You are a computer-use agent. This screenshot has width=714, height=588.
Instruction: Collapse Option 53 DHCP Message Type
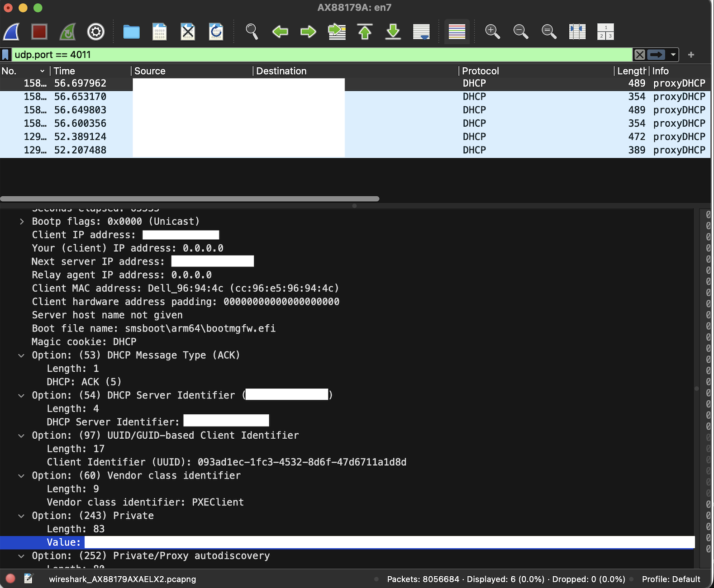pos(21,356)
